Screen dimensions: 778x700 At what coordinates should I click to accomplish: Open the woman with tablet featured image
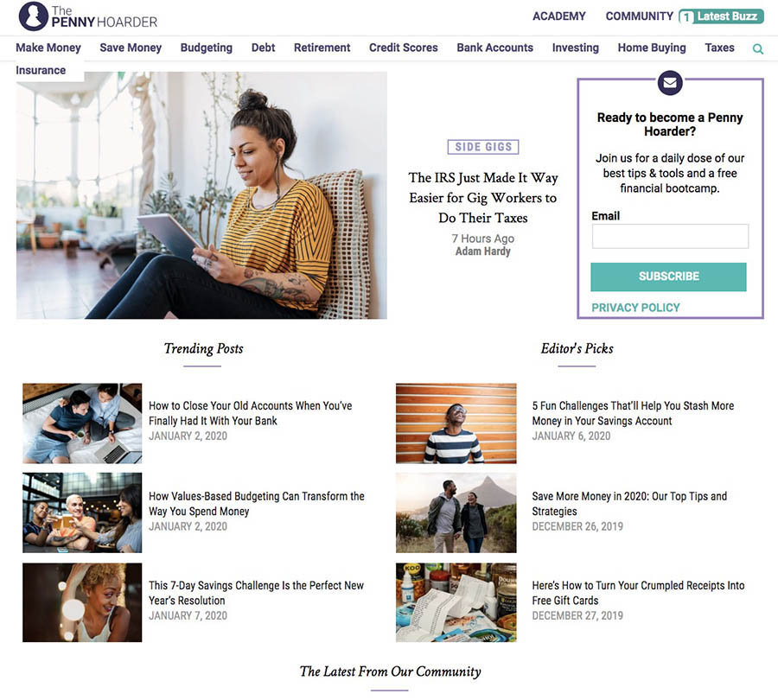201,195
